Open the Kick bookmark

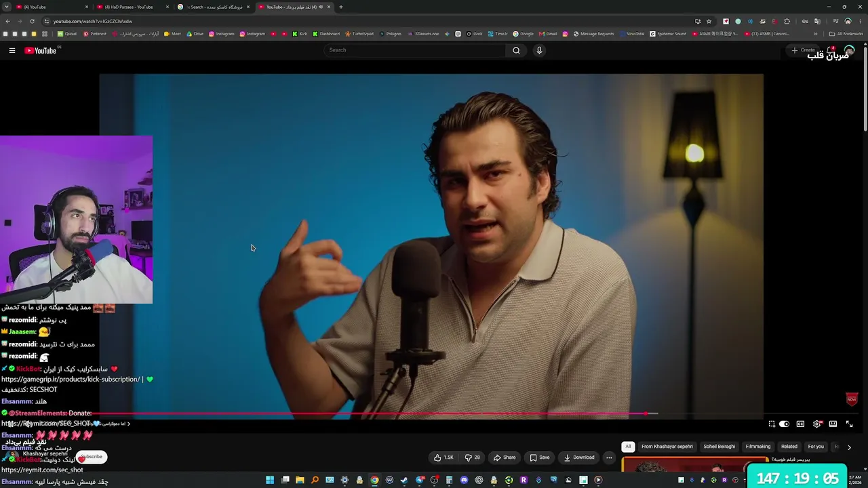300,34
